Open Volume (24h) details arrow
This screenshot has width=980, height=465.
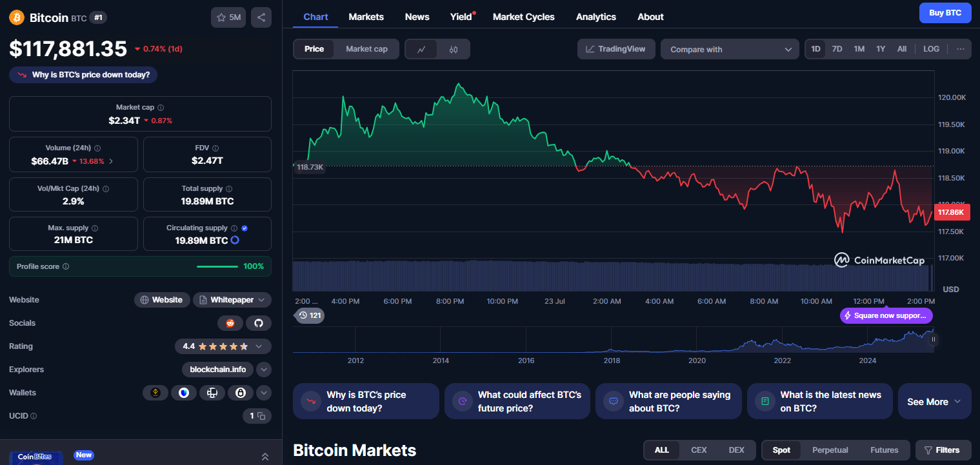111,161
